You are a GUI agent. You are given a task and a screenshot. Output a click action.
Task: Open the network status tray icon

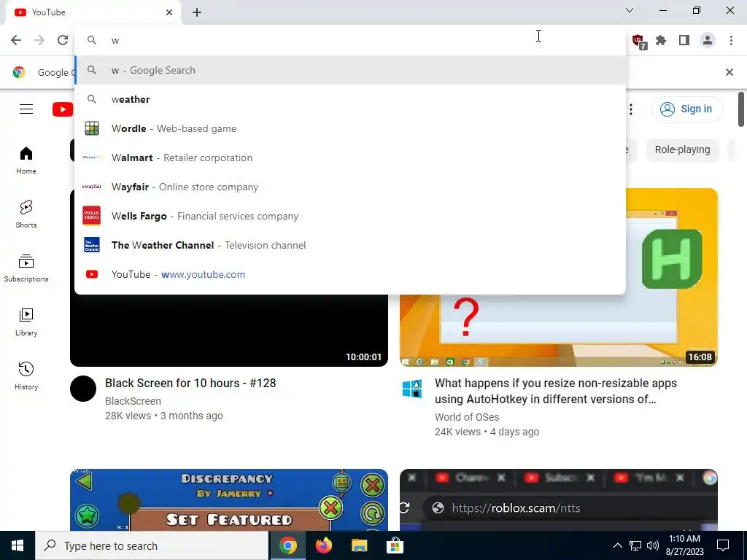[635, 545]
